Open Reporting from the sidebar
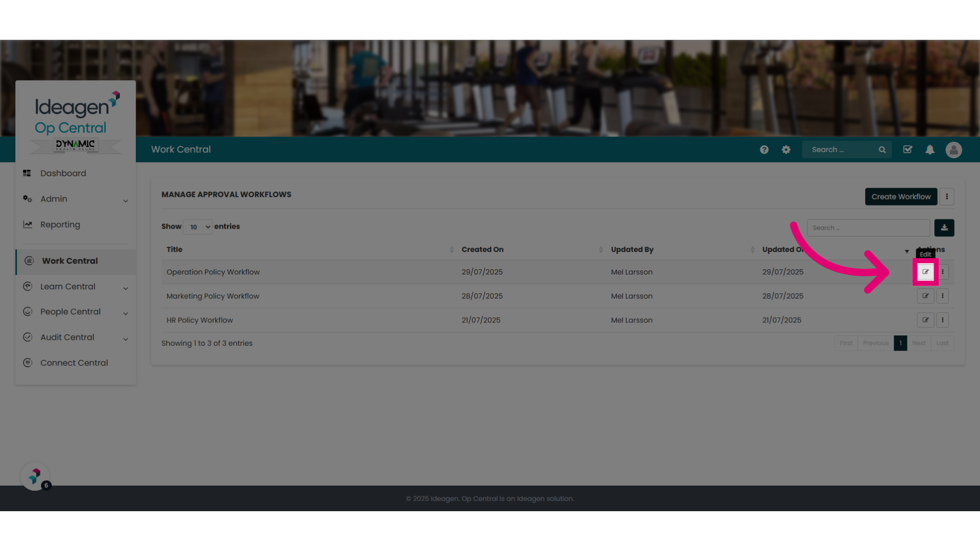 (x=60, y=224)
